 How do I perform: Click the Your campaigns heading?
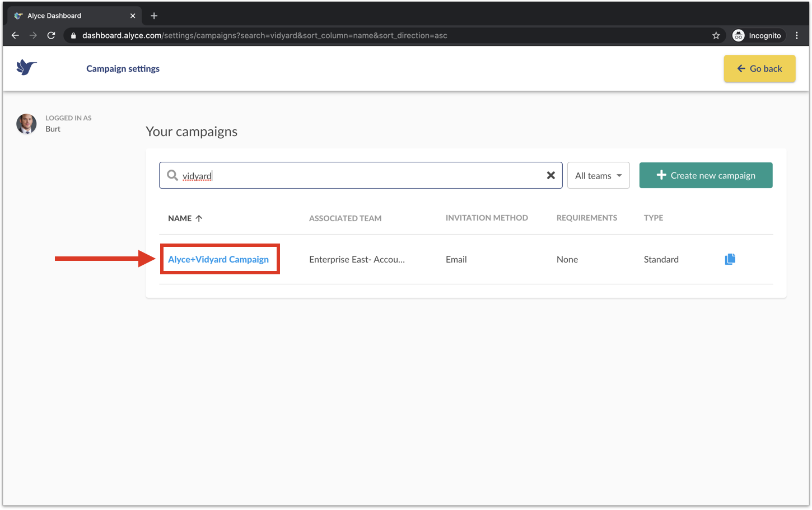pos(192,132)
